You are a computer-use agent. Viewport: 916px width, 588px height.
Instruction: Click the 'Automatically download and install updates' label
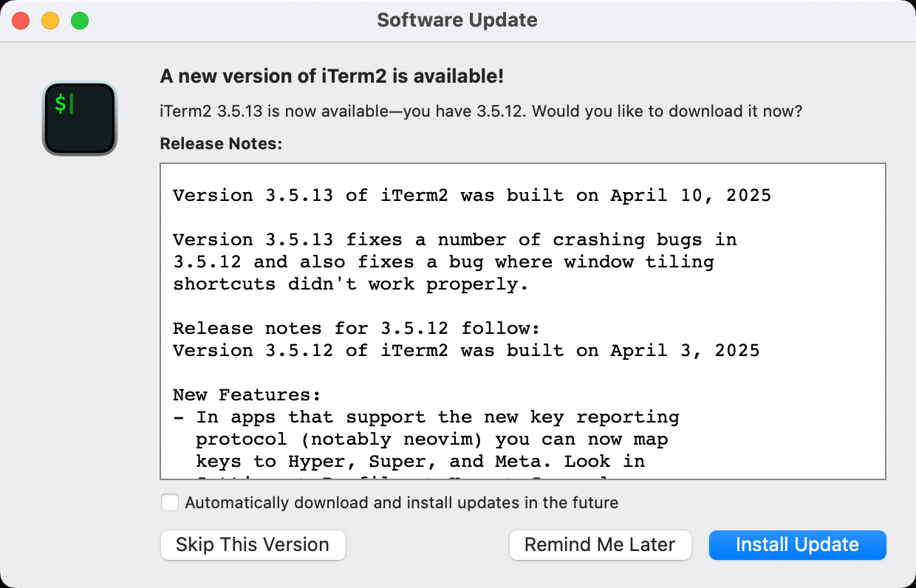(x=402, y=503)
